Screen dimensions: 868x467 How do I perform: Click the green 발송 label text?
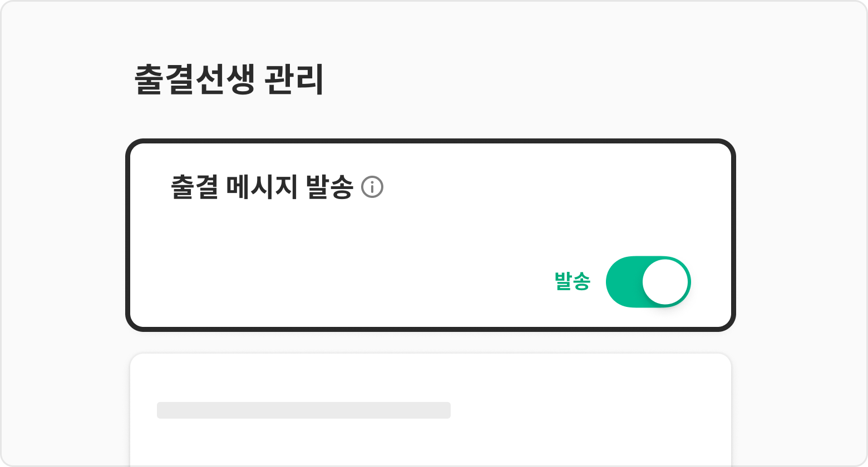[x=572, y=282]
